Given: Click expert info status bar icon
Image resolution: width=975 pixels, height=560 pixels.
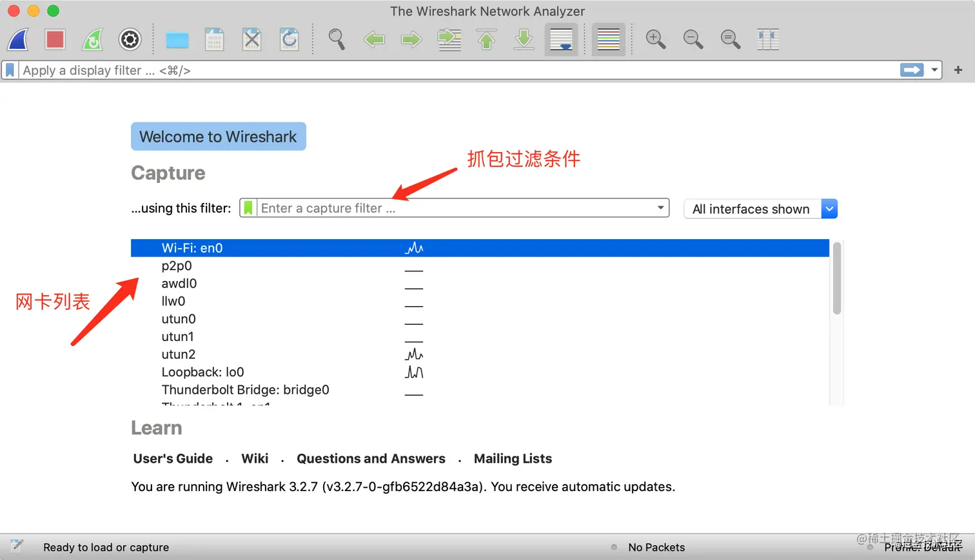Looking at the screenshot, I should (17, 546).
